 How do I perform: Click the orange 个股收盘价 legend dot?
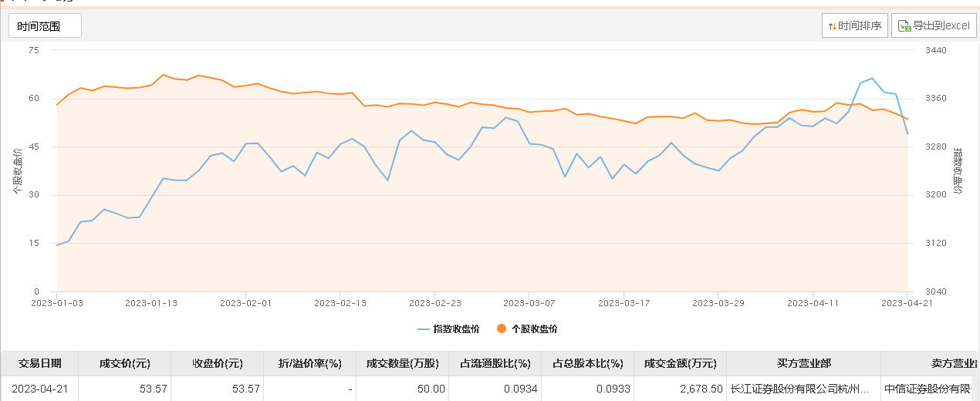click(502, 329)
